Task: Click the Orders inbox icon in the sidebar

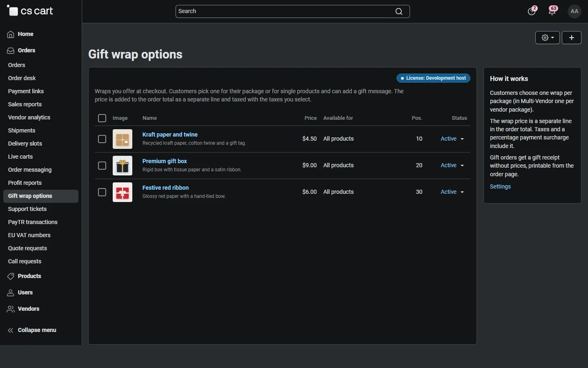Action: 11,51
